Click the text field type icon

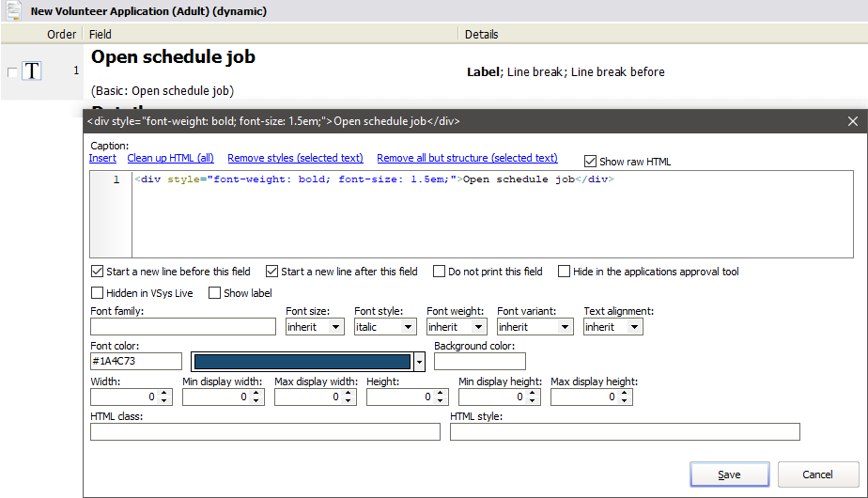pyautogui.click(x=32, y=71)
